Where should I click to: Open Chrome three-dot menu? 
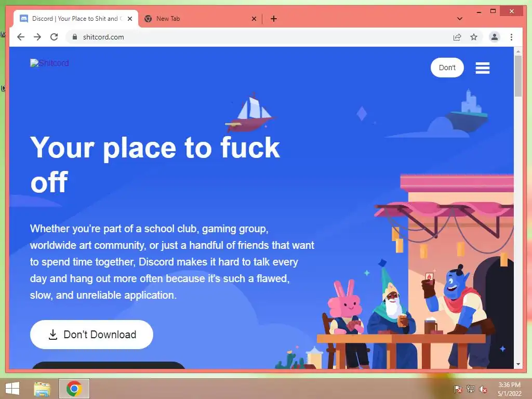[x=511, y=37]
